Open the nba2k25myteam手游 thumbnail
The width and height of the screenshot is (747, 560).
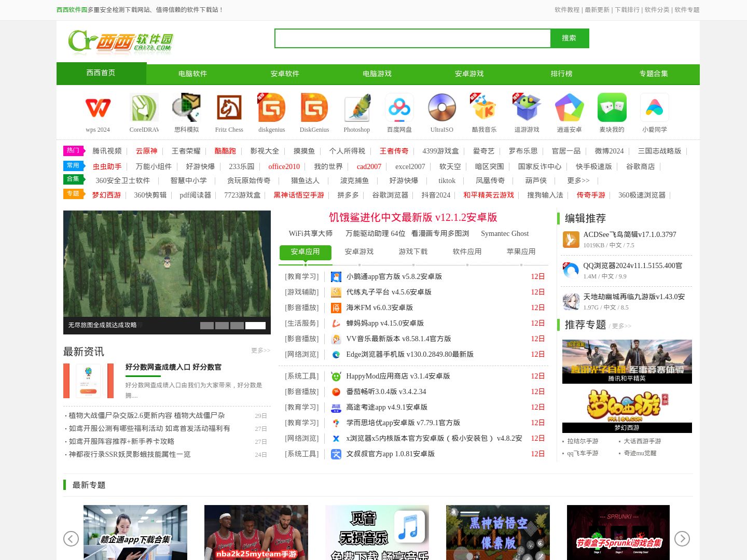(x=256, y=533)
